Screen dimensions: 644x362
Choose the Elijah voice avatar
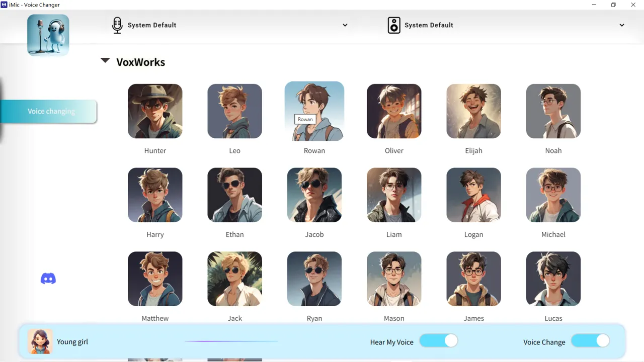[473, 111]
